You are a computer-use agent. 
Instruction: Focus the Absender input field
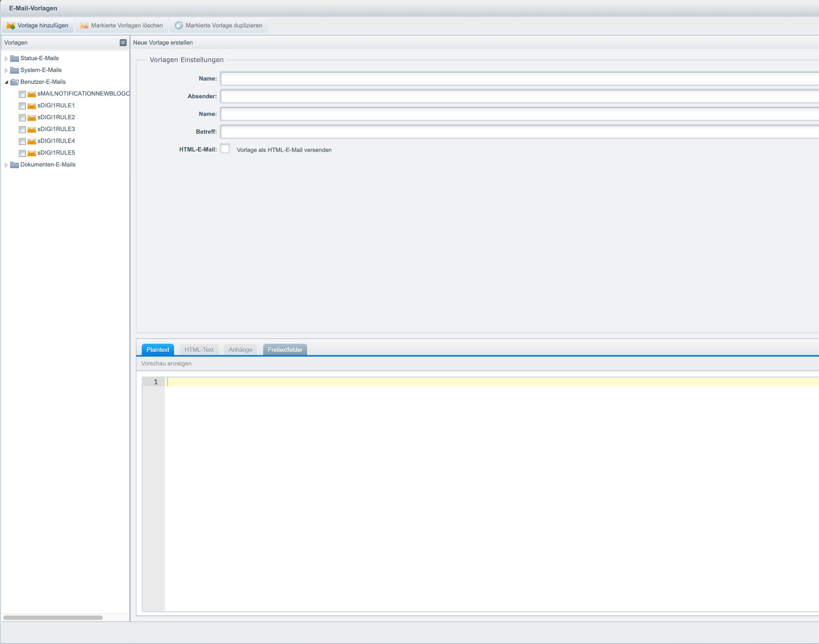pyautogui.click(x=520, y=96)
